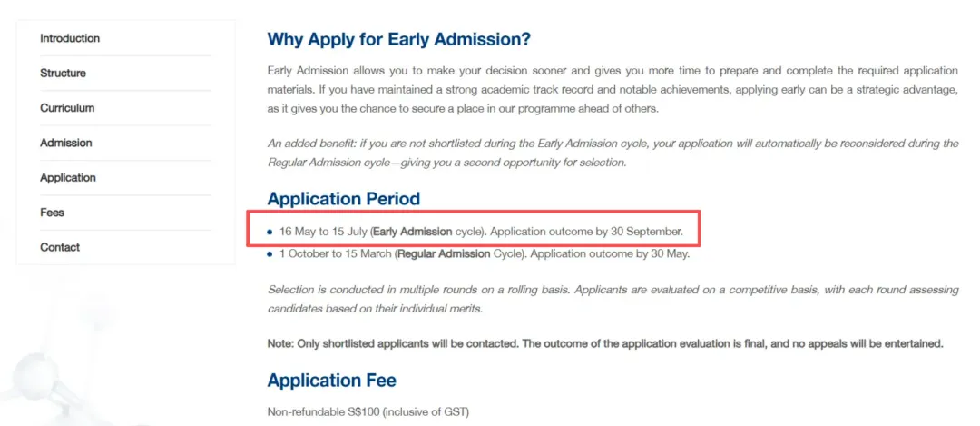This screenshot has height=426, width=980.
Task: Click the bold 'Early Admission' cycle text
Action: tap(412, 232)
